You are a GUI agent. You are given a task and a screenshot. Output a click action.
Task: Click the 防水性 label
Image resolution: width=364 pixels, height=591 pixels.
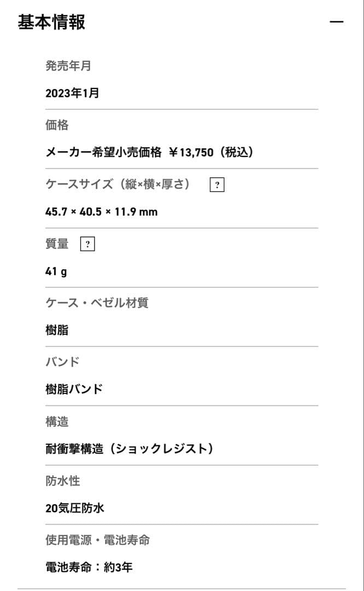[62, 480]
